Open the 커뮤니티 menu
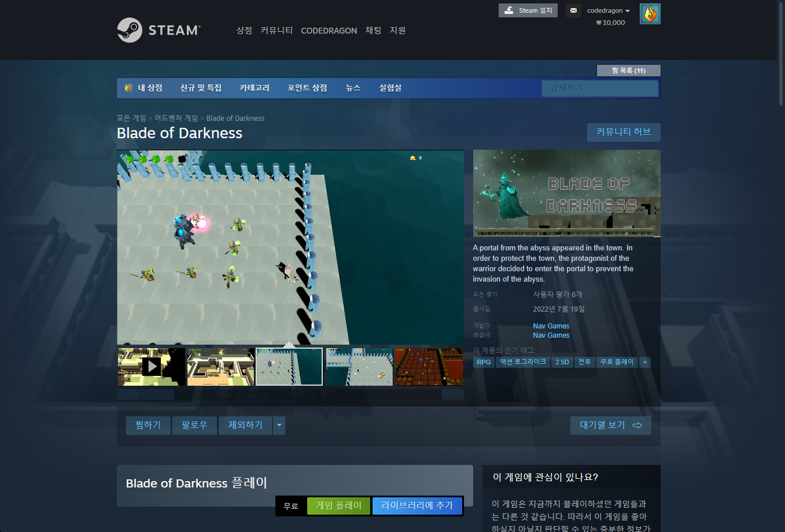 pos(277,30)
